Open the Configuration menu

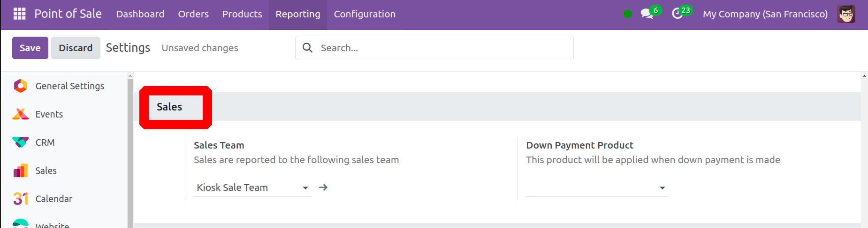click(x=365, y=14)
